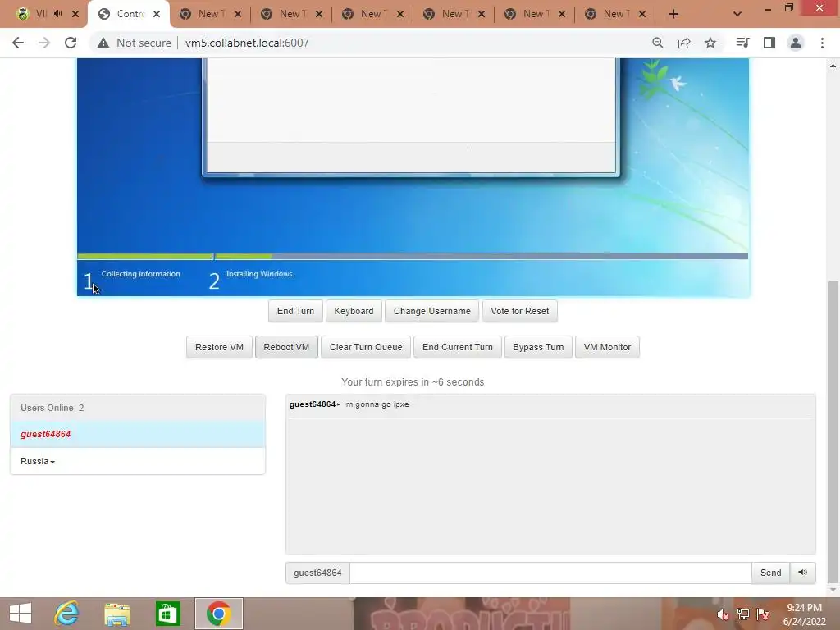Open the media control icon in toolbar

coord(742,43)
